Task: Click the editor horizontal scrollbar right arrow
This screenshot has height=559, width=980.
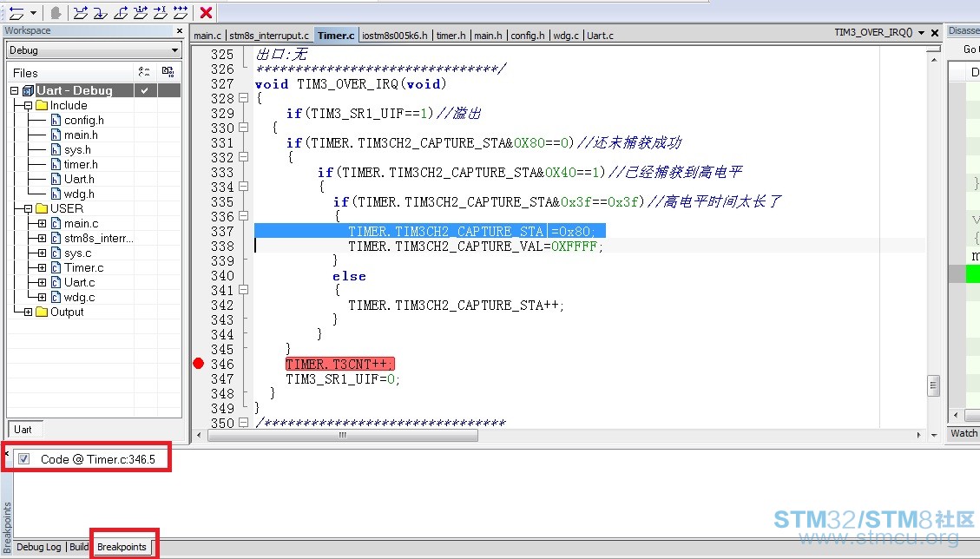Action: [918, 435]
